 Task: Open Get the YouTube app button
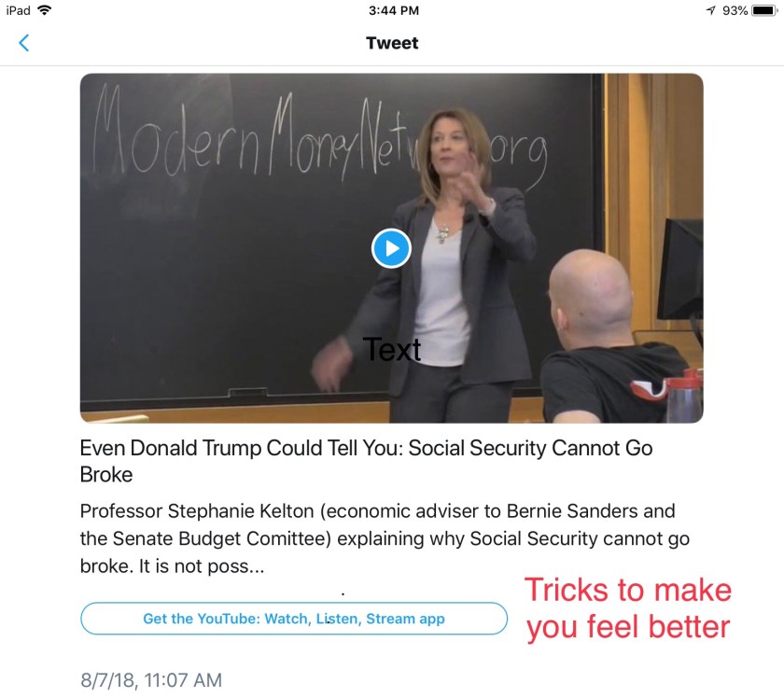(294, 619)
